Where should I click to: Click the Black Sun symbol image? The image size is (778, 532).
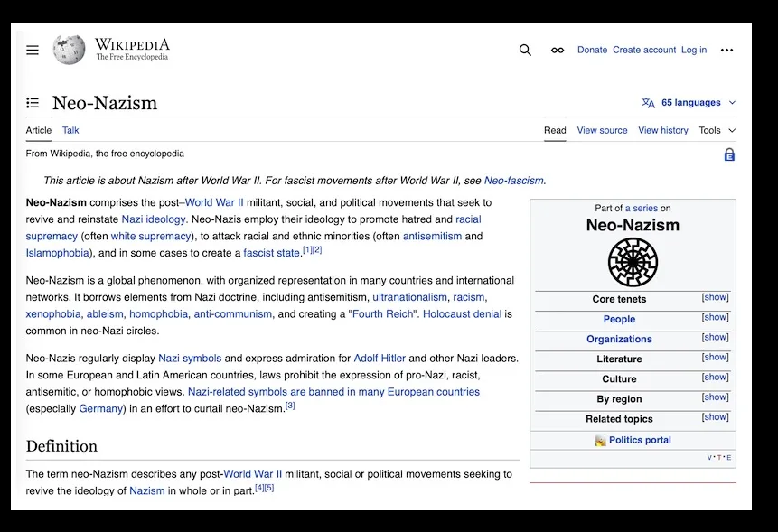coord(633,262)
